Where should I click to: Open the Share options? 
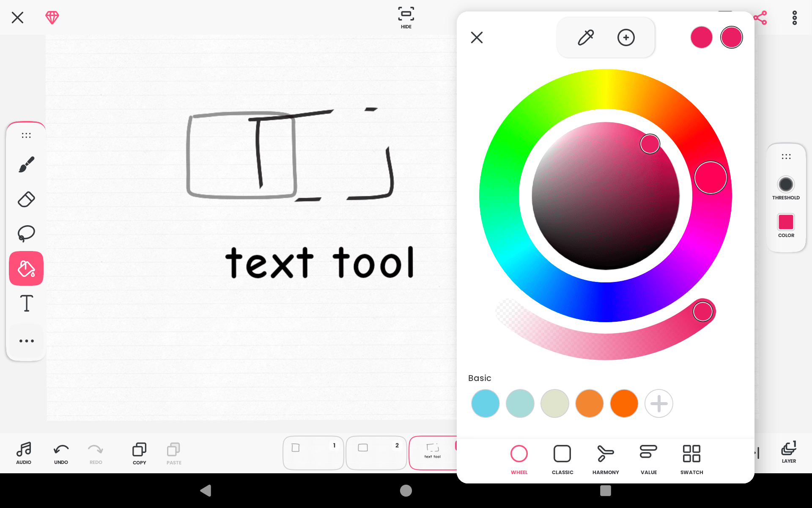[x=761, y=18]
